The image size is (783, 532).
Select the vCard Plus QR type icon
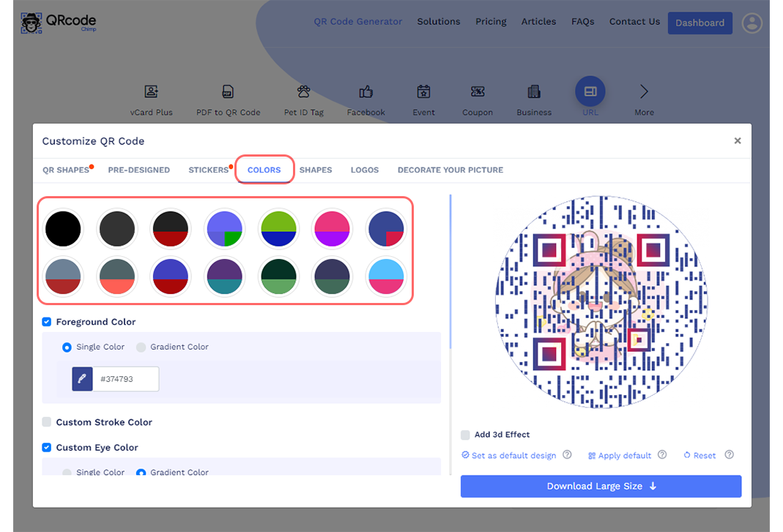pyautogui.click(x=152, y=91)
